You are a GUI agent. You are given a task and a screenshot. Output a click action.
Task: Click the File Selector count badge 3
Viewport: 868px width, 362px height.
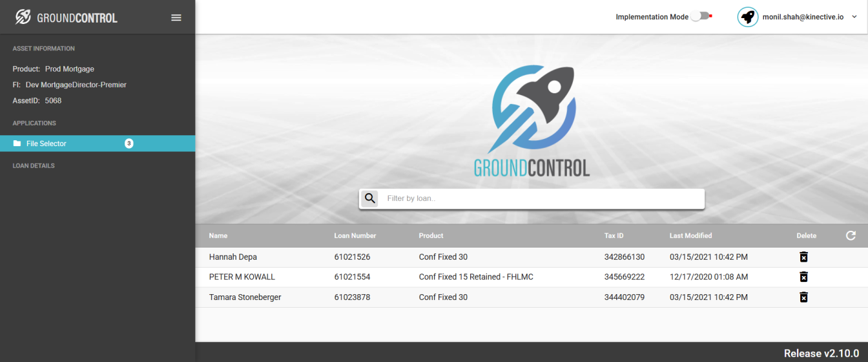(x=129, y=144)
